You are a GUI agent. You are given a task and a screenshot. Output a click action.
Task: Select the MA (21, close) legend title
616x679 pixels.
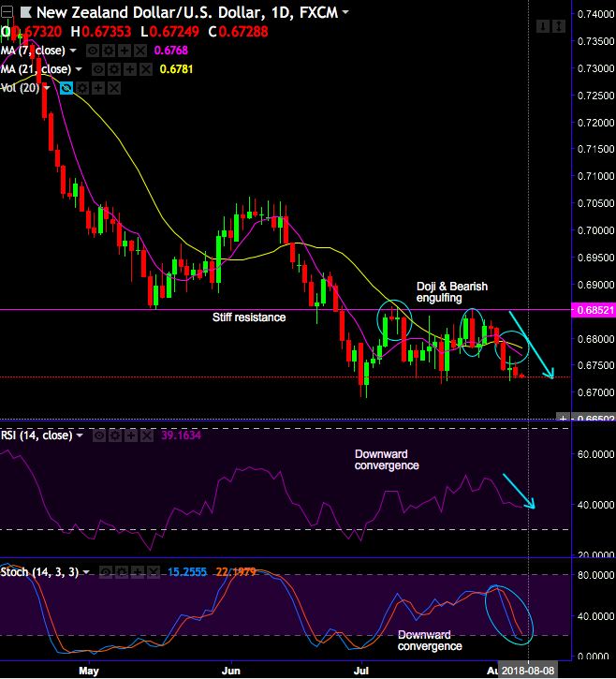coord(36,69)
